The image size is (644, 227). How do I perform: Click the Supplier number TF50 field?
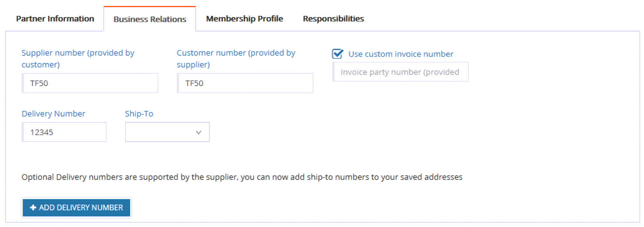tap(90, 83)
